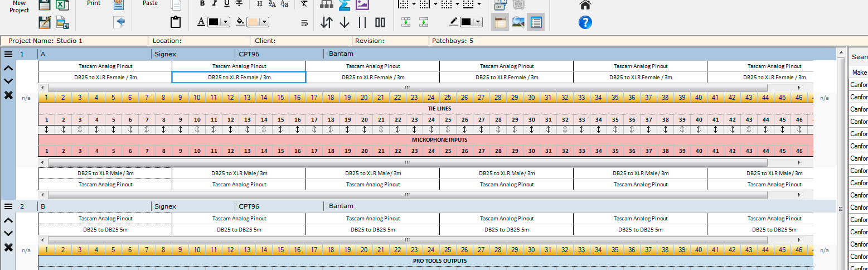Click the single down arrow icon
Image resolution: width=868 pixels, height=270 pixels.
(x=345, y=22)
